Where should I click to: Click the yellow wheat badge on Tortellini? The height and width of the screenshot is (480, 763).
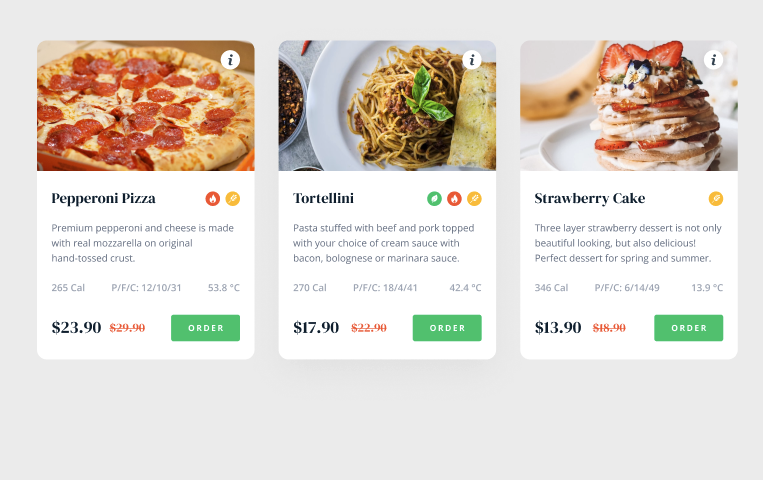(474, 198)
